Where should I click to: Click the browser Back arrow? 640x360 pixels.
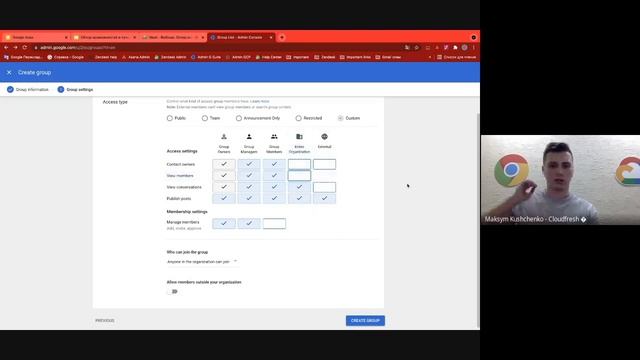[x=6, y=47]
